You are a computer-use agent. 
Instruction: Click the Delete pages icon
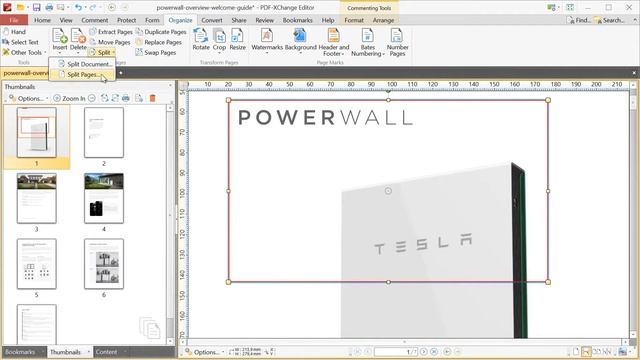pos(78,37)
